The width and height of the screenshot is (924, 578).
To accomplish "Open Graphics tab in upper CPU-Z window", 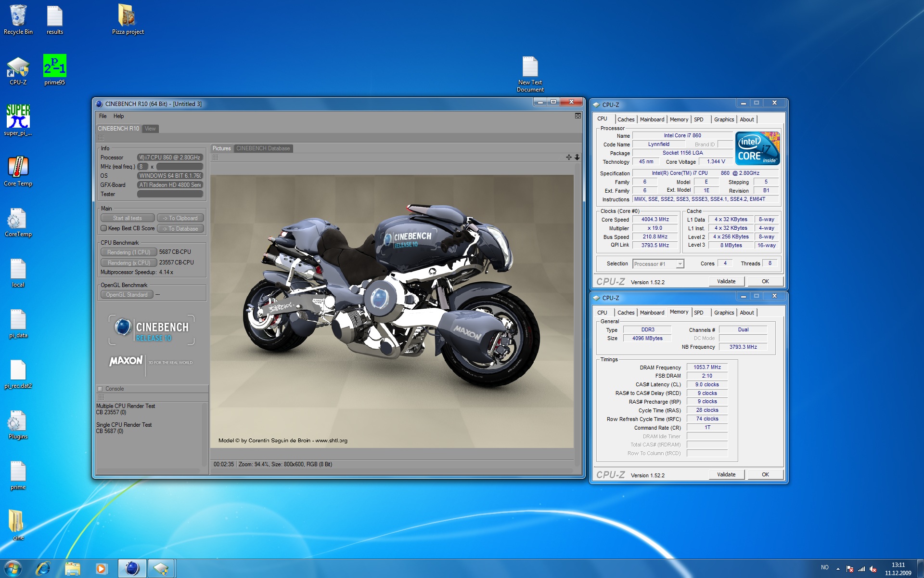I will pyautogui.click(x=724, y=119).
